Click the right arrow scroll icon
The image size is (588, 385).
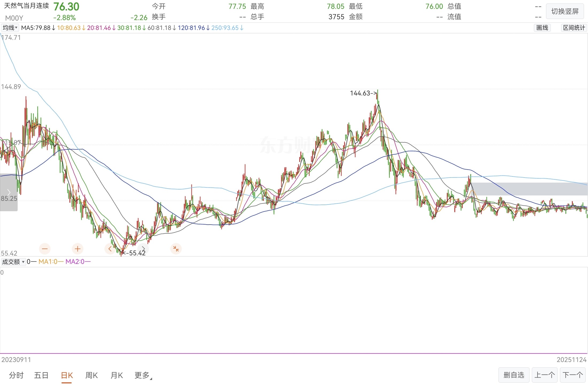143,249
